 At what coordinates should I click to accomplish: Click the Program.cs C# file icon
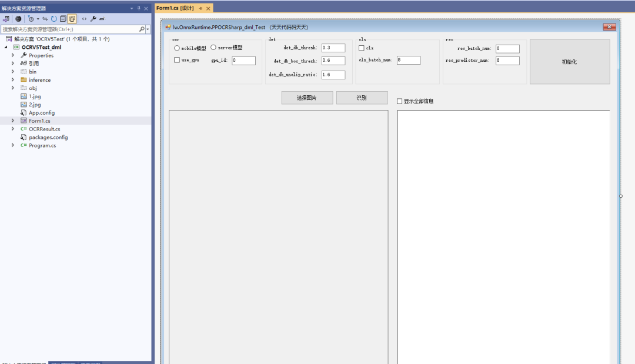24,145
